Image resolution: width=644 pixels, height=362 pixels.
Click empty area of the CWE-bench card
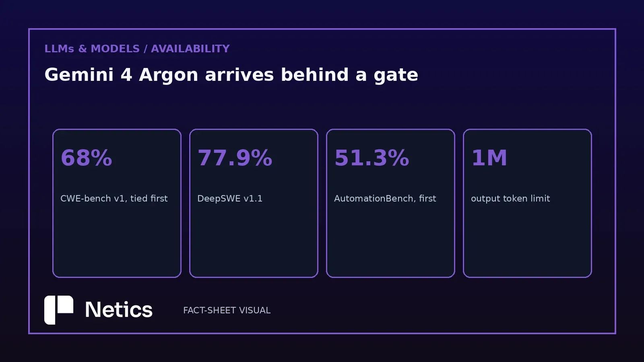tap(117, 241)
